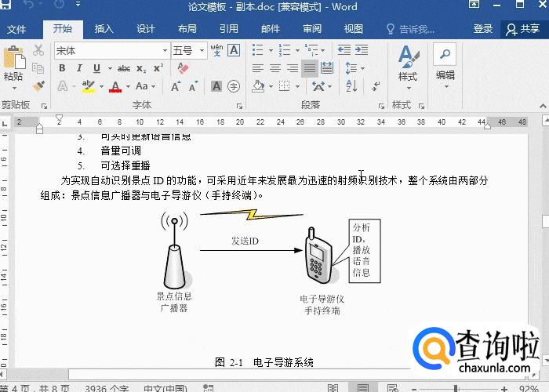Screen dimensions: 549x392
Task: Switch to the 插入 tab
Action: click(x=104, y=29)
